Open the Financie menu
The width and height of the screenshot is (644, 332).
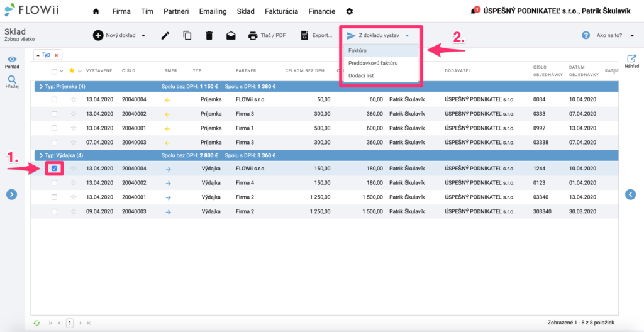pos(321,11)
